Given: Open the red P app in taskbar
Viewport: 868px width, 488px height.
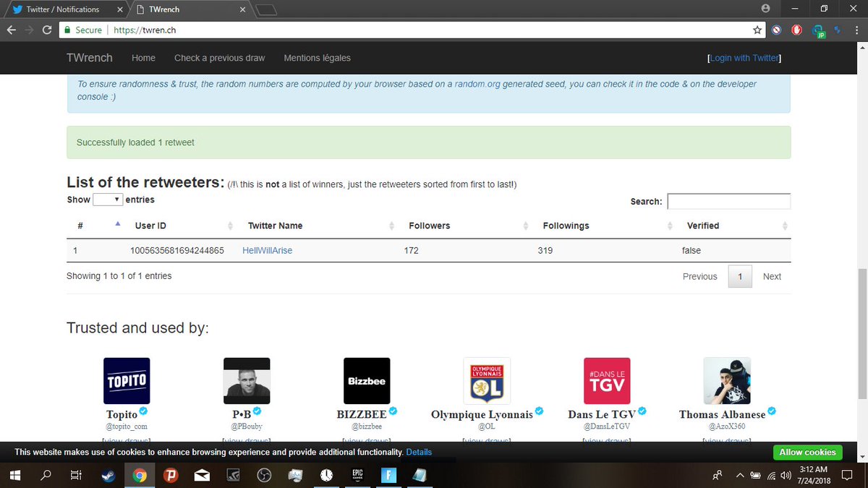Looking at the screenshot, I should tap(171, 475).
